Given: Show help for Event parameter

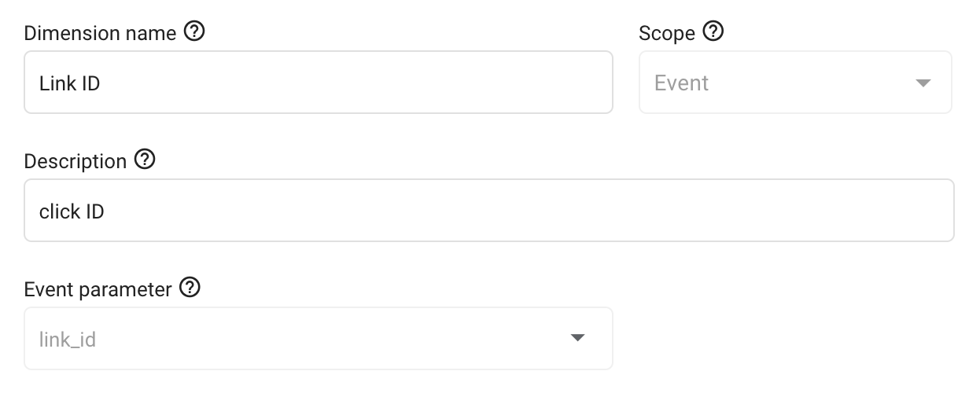Looking at the screenshot, I should pyautogui.click(x=190, y=288).
